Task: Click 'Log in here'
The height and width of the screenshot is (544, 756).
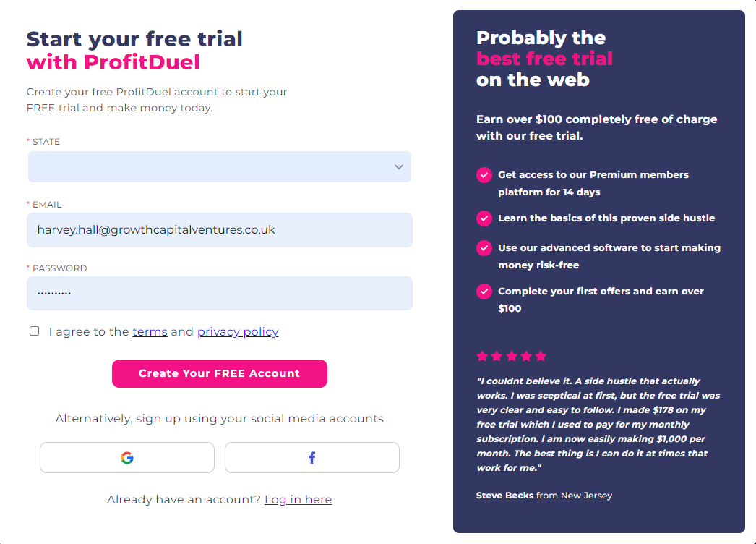Action: (298, 499)
